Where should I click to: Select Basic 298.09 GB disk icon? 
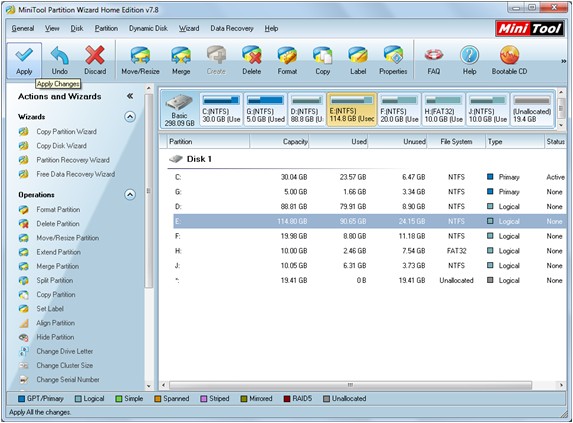(x=179, y=109)
